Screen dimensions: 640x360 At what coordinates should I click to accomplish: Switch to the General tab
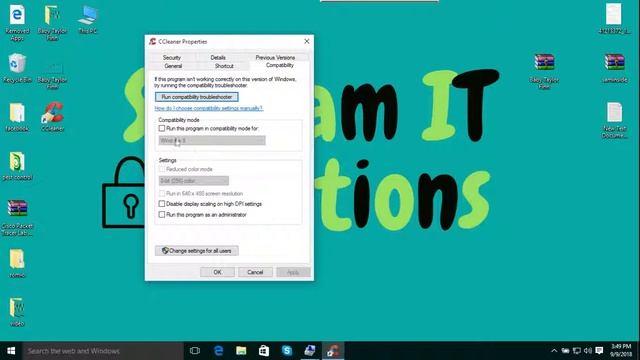click(x=173, y=66)
